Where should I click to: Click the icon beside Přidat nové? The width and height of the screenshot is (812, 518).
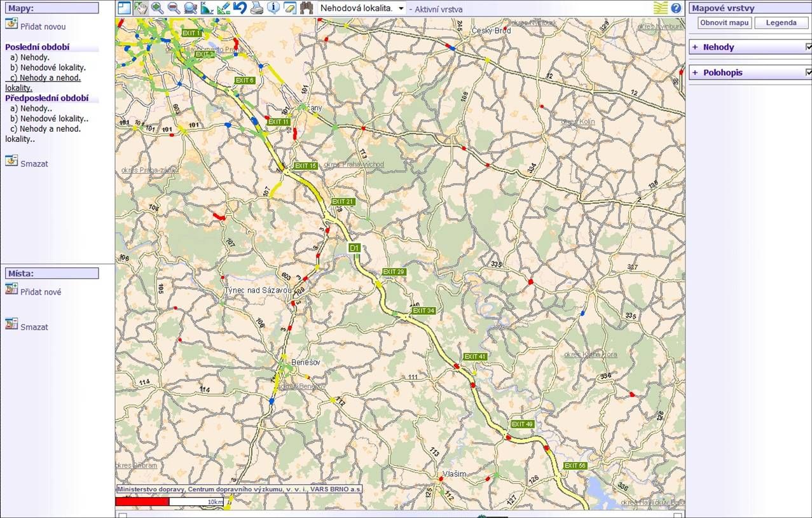click(x=11, y=289)
